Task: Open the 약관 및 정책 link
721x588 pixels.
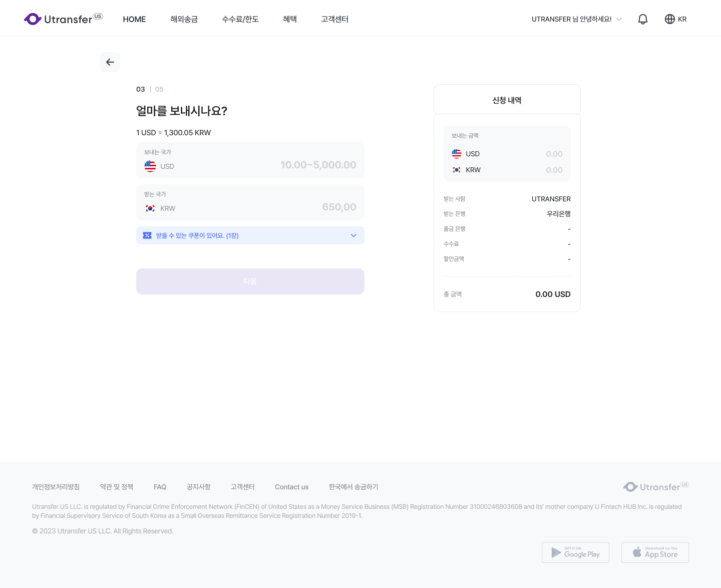Action: (x=117, y=487)
